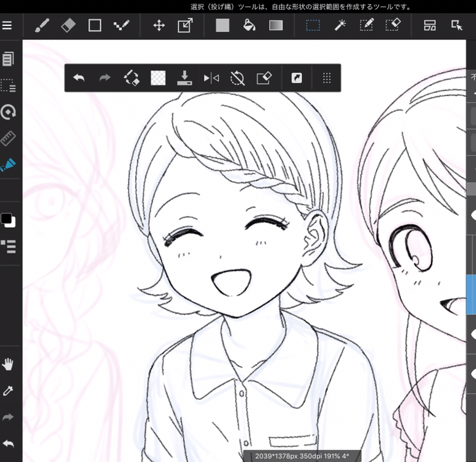The height and width of the screenshot is (462, 476).
Task: Grab the dotted grip of floating toolbar
Action: click(x=327, y=78)
